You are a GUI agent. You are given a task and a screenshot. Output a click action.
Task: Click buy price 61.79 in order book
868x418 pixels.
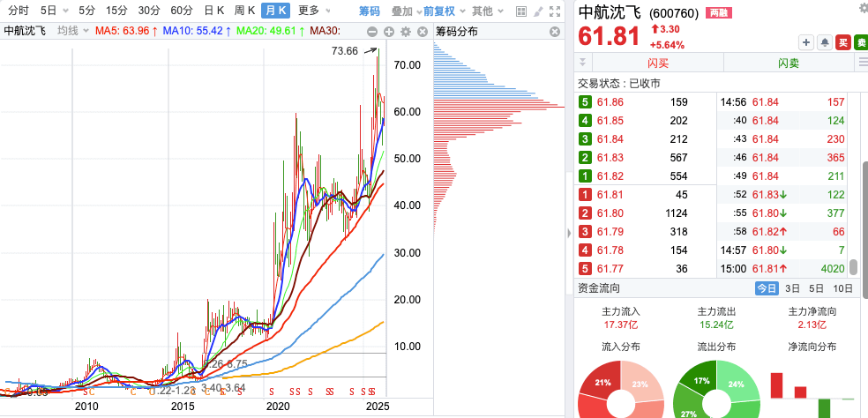(x=610, y=231)
